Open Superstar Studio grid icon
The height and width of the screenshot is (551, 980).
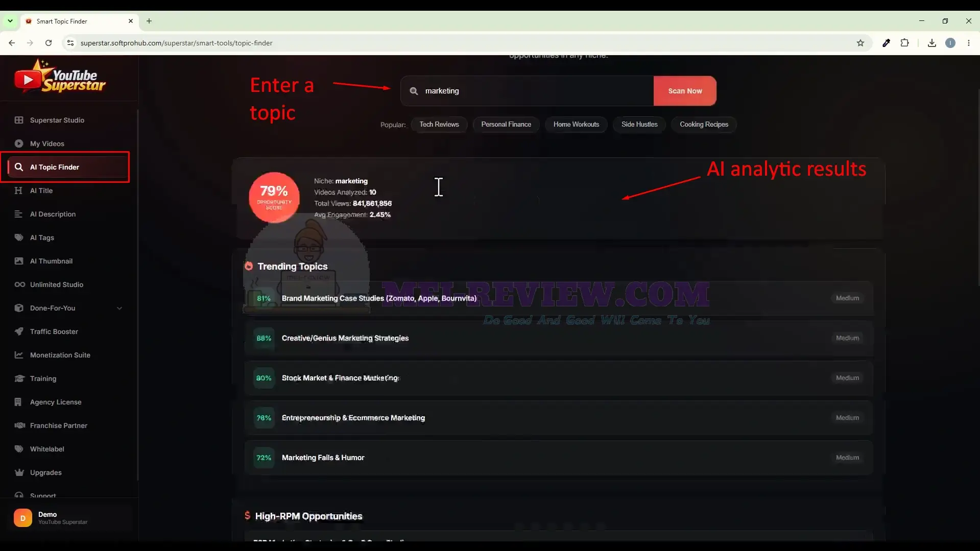[19, 120]
